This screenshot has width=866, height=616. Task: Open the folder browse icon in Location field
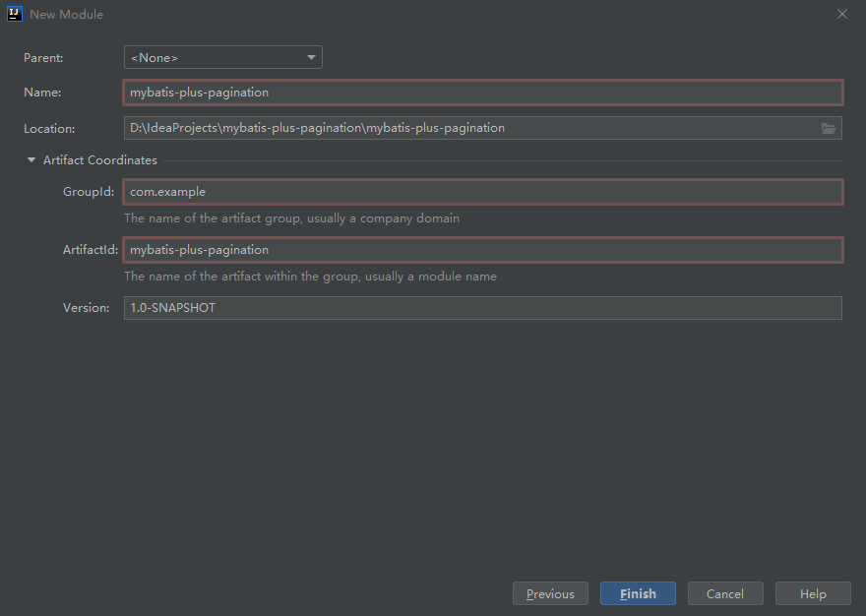point(828,128)
